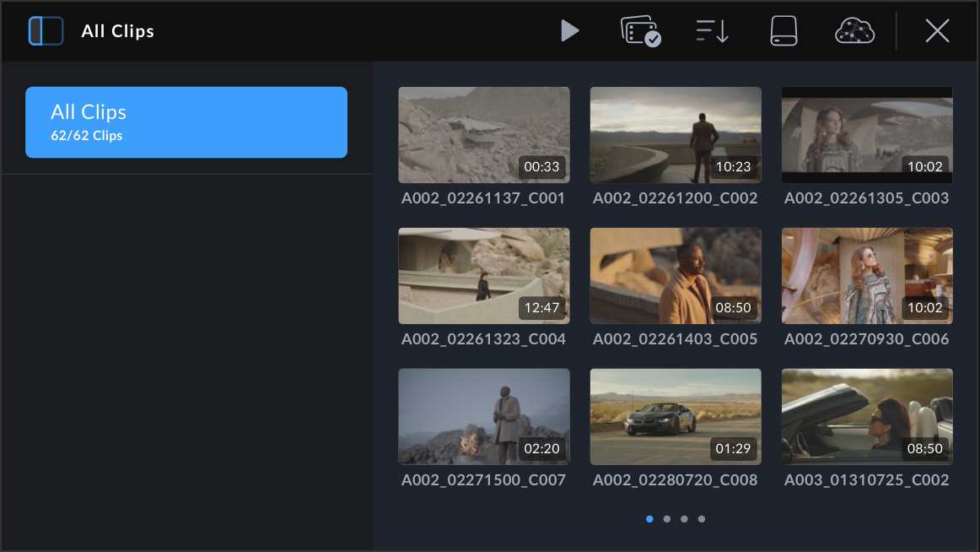Select clip A002_02261200_C002 thumbnail

pos(675,135)
